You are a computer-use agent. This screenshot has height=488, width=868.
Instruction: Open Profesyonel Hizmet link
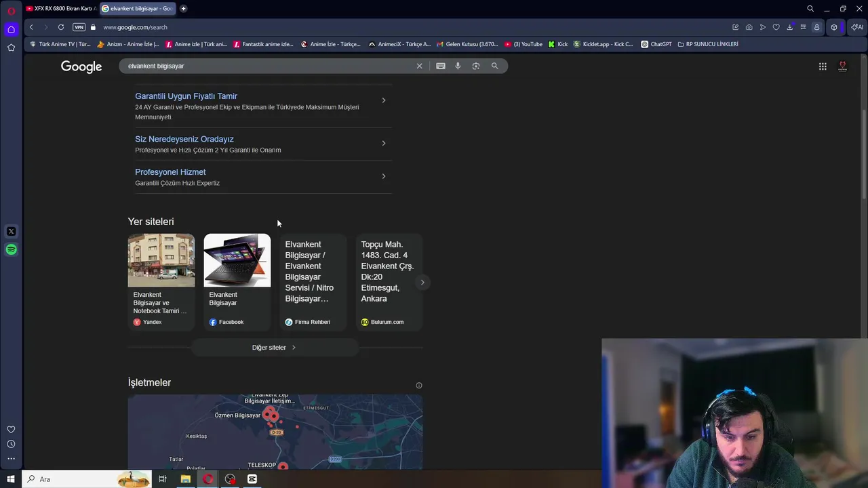click(x=170, y=172)
